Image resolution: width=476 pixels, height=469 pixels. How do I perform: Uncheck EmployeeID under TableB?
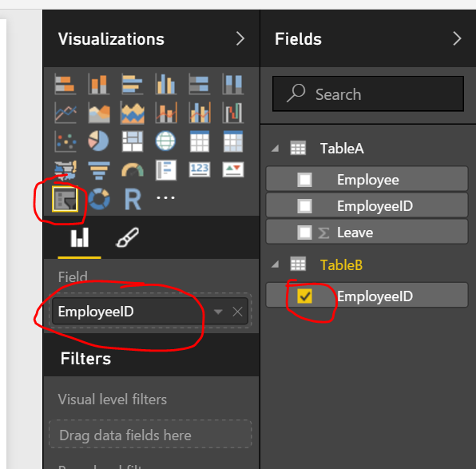point(305,296)
